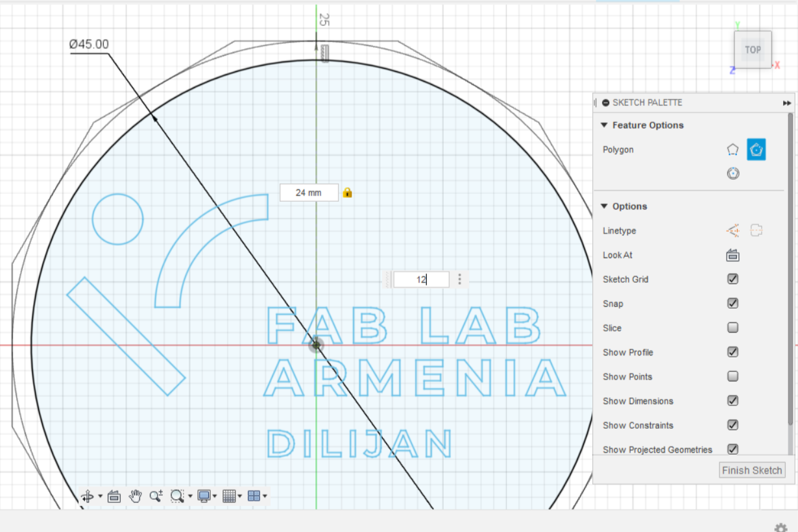Screen dimensions: 798x532
Task: Activate the Pan tool in navigation bar
Action: click(134, 496)
